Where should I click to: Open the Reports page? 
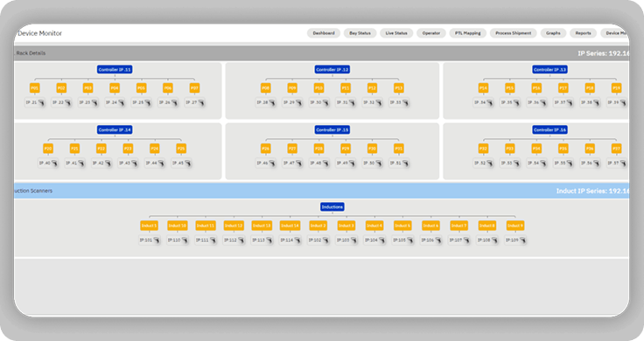(584, 33)
